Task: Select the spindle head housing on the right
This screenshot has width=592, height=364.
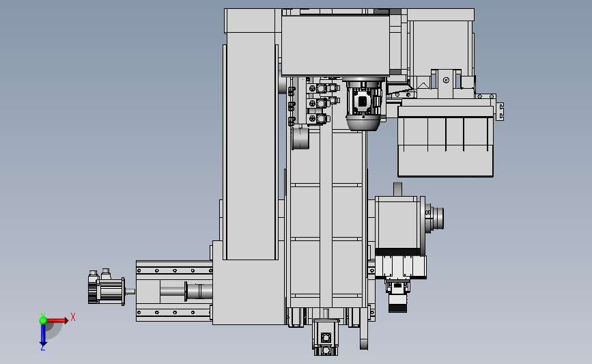Action: [x=399, y=226]
